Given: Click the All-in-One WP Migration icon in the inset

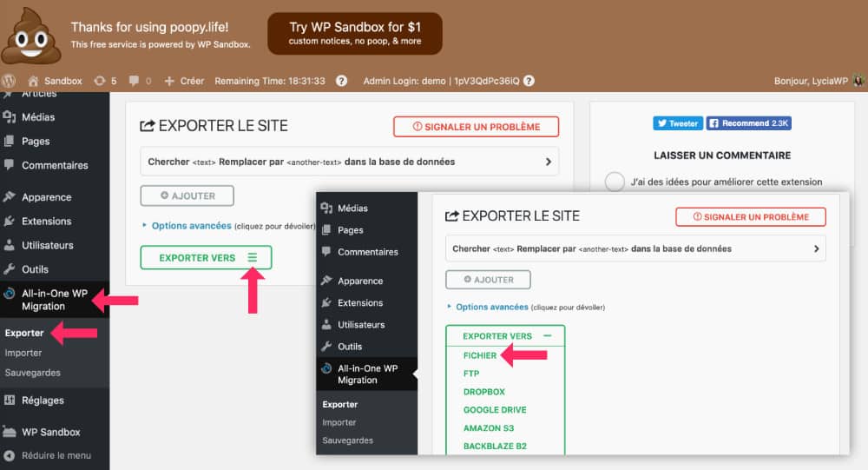Looking at the screenshot, I should coord(326,368).
